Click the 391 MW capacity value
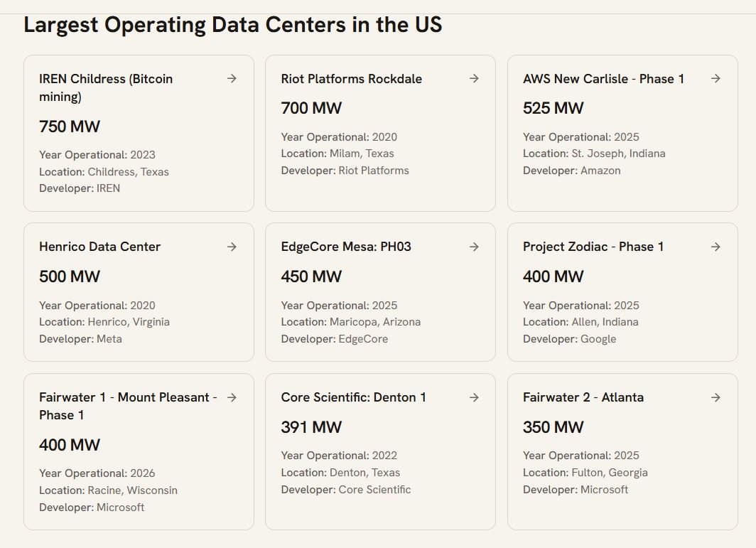The height and width of the screenshot is (548, 756). point(311,427)
